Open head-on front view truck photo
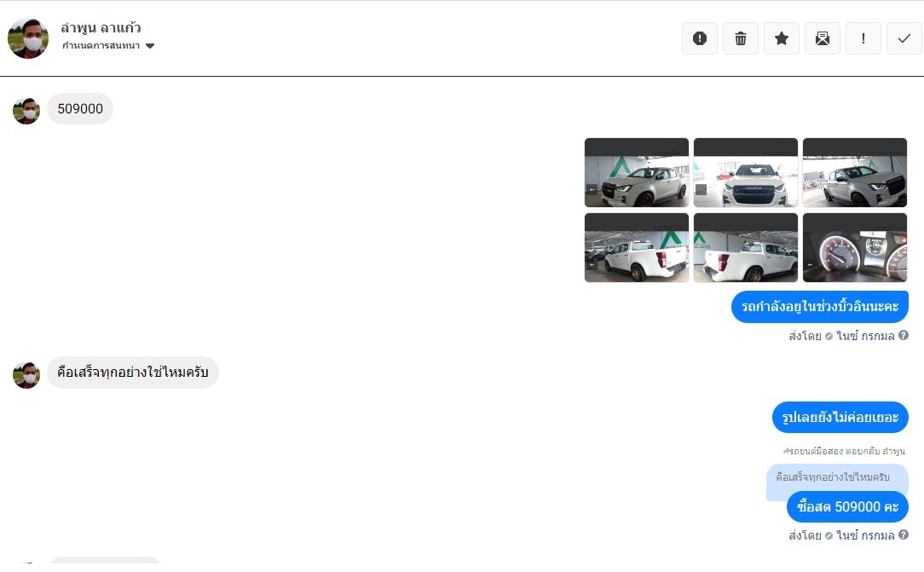 click(746, 172)
